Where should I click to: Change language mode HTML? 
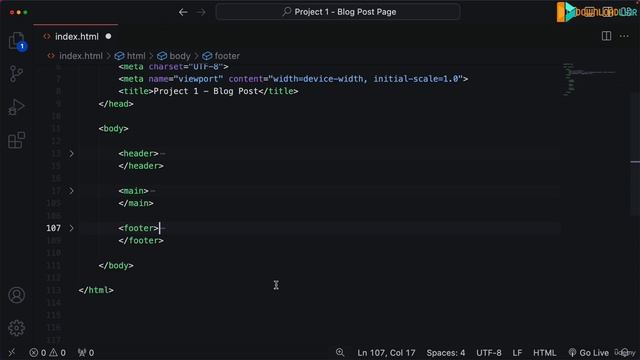coord(544,353)
